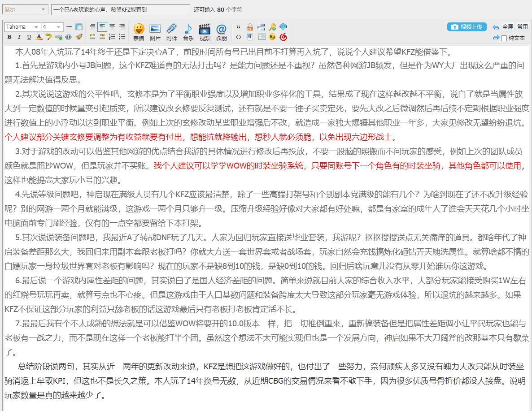The width and height of the screenshot is (532, 411).
Task: Insert a table with the grid icon
Action: tap(79, 27)
